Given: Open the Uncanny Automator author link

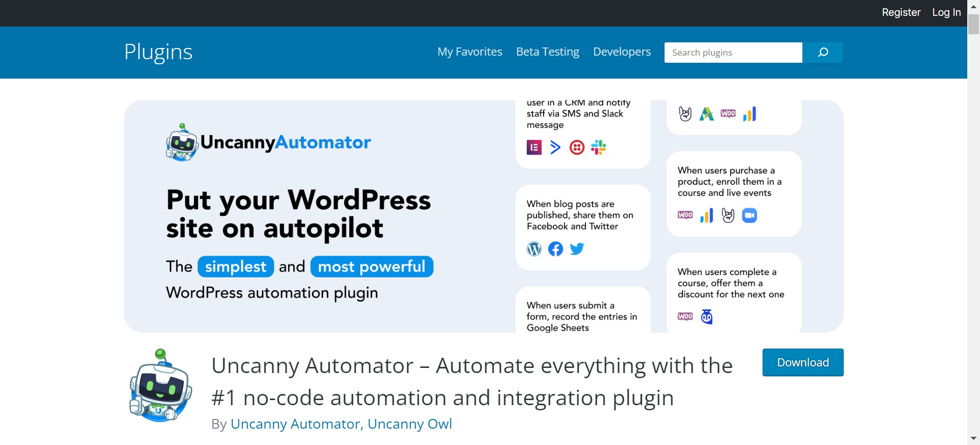Looking at the screenshot, I should point(295,424).
